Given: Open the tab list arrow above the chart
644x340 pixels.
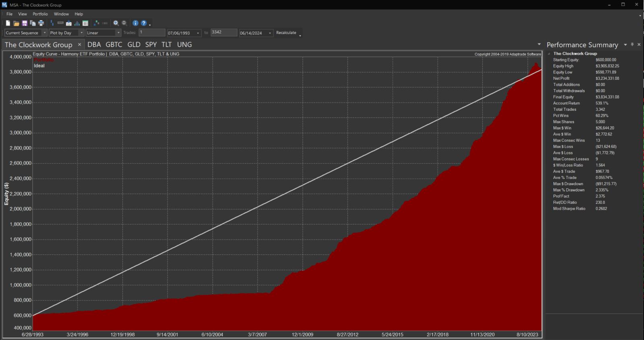Looking at the screenshot, I should tap(539, 44).
